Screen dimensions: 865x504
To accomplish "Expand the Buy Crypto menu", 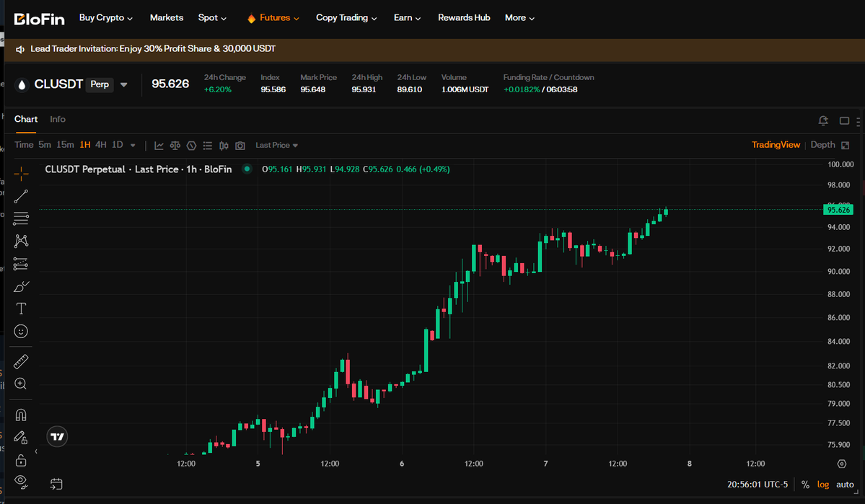I will tap(106, 17).
